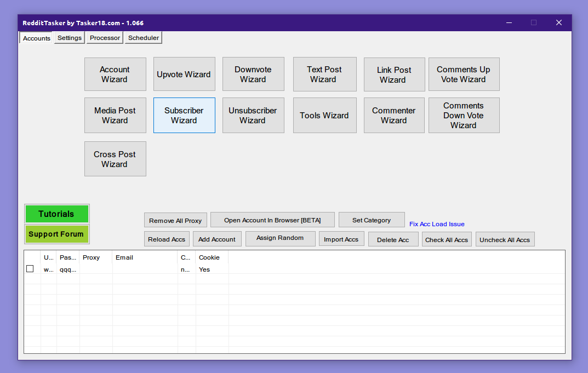Click the green Tutorials button
Image resolution: width=588 pixels, height=373 pixels.
[56, 214]
